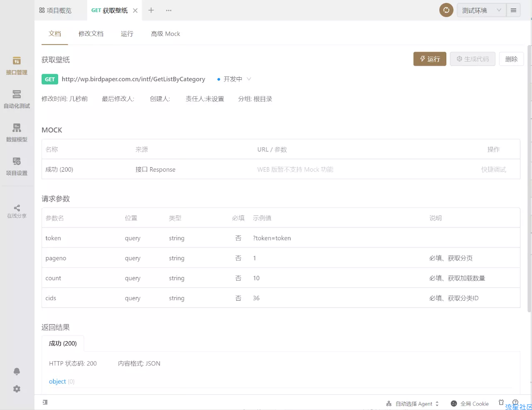
Task: Click the 运行 button
Action: pyautogui.click(x=430, y=59)
